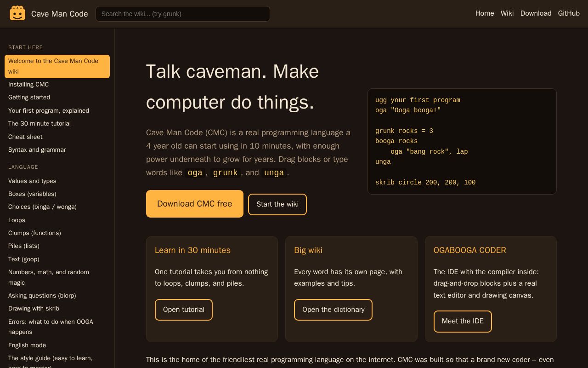Open Errors: what to do when OOGA happens
The height and width of the screenshot is (368, 588).
(57, 327)
